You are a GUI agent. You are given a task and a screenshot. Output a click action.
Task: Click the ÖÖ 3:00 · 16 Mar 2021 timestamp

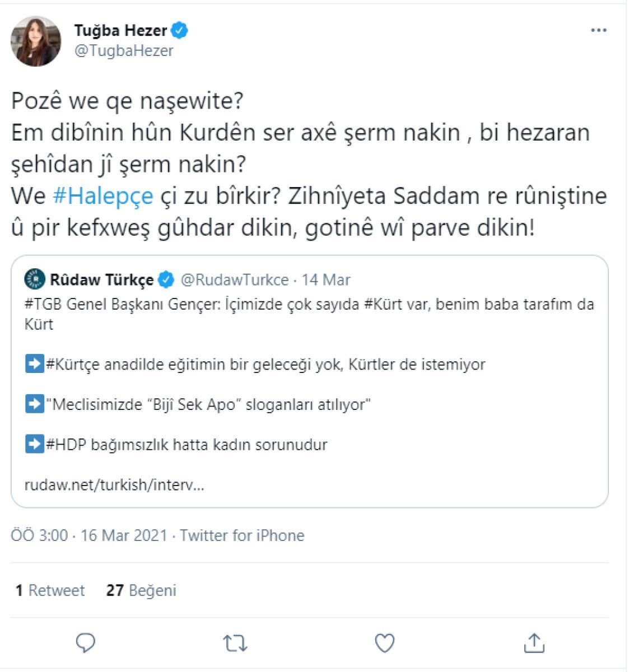click(x=89, y=535)
